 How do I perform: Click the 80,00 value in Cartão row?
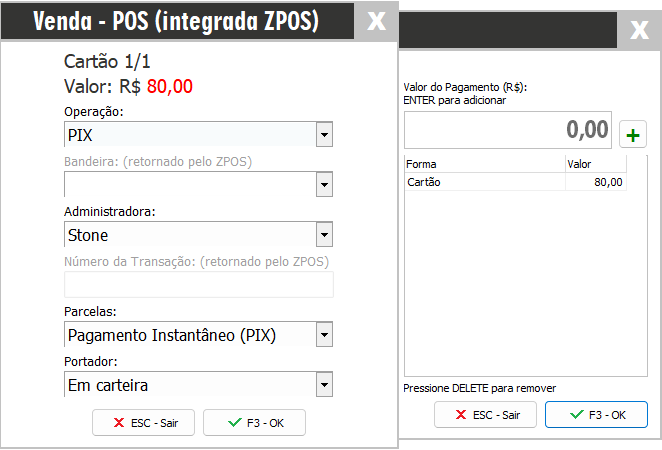(x=608, y=182)
